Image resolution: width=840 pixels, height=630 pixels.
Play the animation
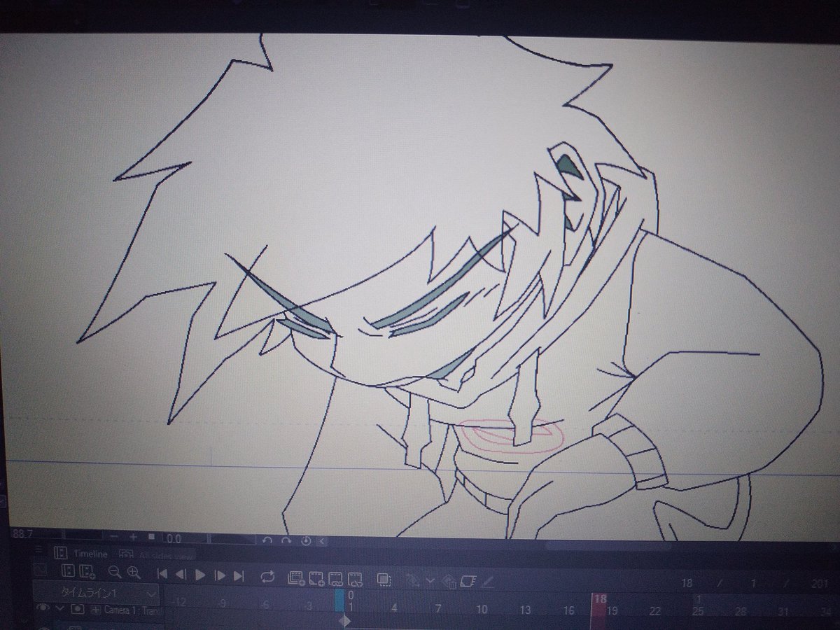point(200,575)
